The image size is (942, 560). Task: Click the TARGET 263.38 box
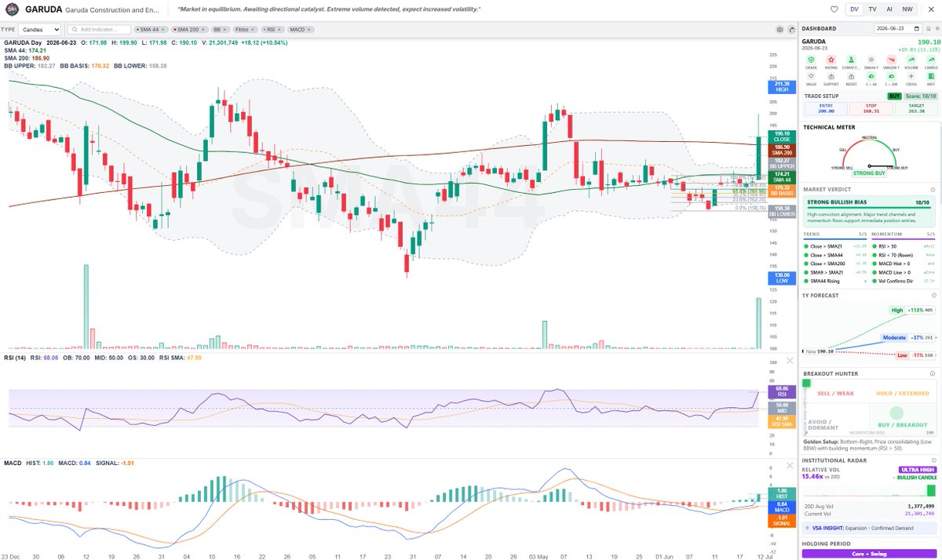915,109
